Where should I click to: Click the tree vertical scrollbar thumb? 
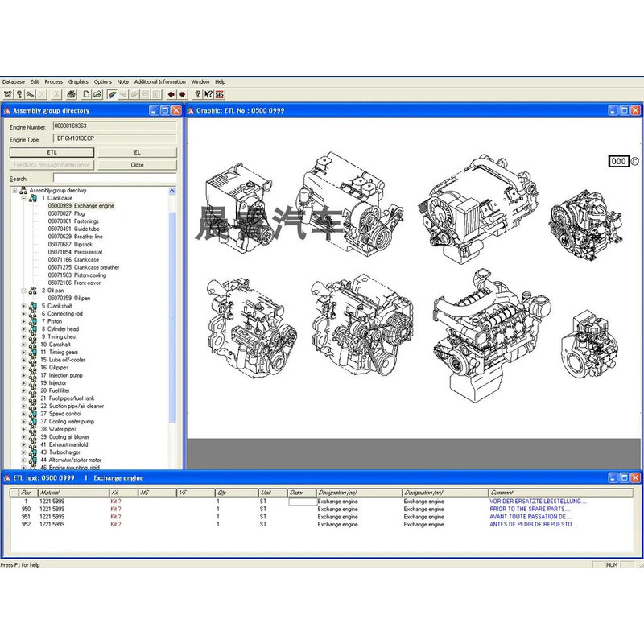click(x=172, y=317)
